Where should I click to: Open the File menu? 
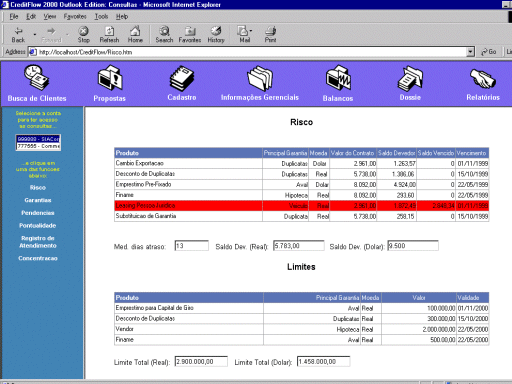[x=14, y=16]
